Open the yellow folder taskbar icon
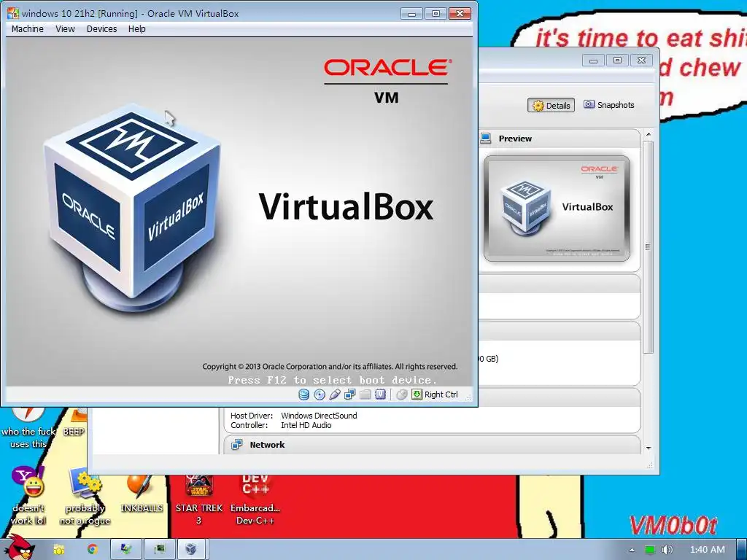747x560 pixels. coord(58,550)
